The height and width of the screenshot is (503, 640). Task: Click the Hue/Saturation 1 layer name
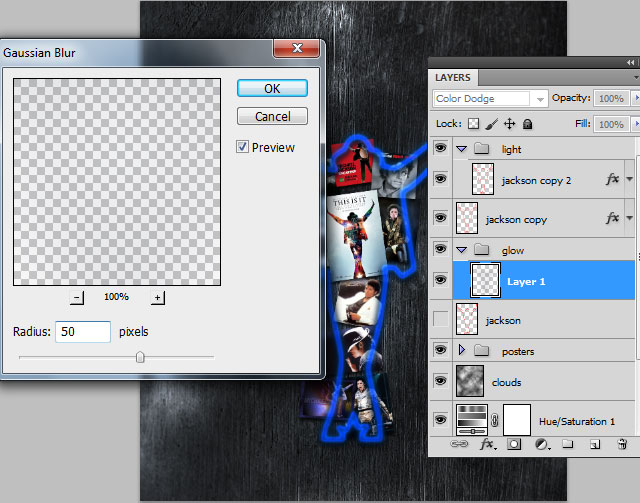[577, 421]
